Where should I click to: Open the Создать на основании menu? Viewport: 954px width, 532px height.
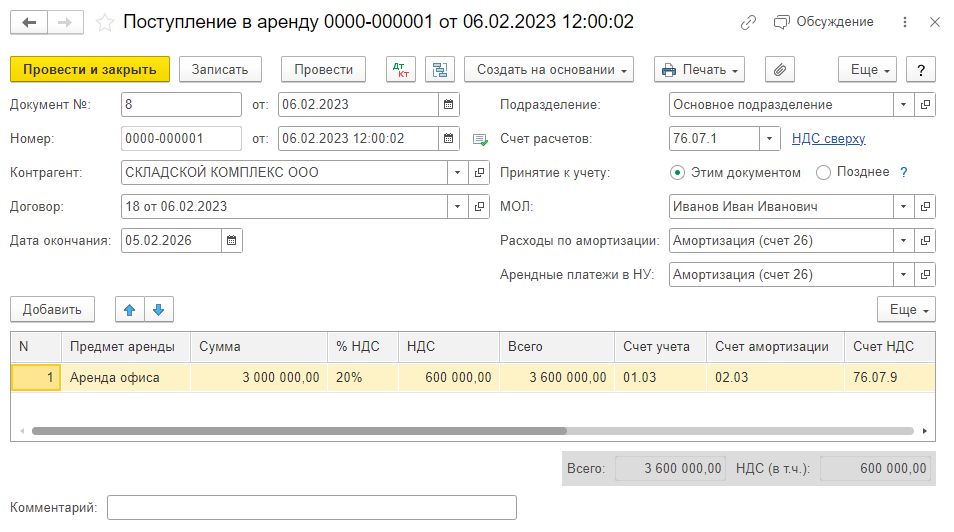[x=548, y=69]
